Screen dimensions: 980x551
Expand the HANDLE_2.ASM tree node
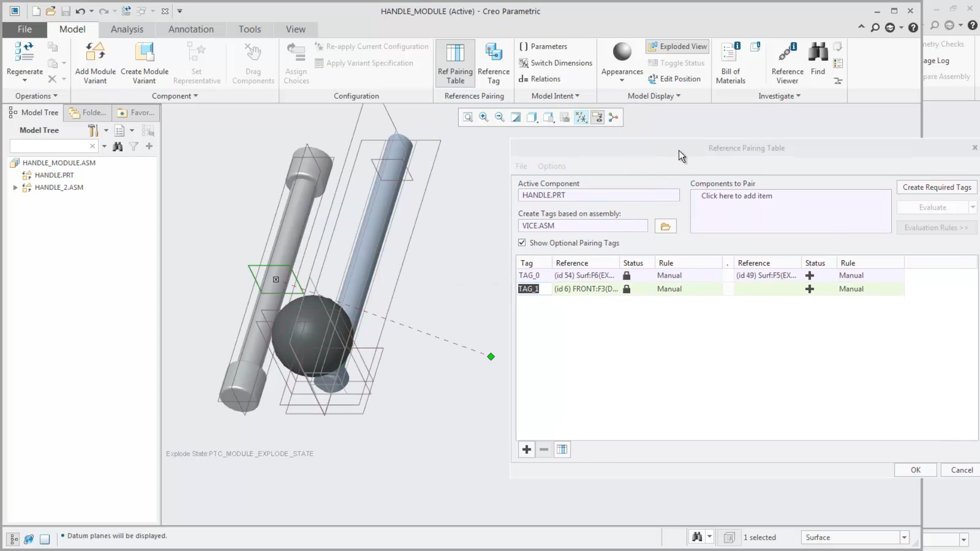(x=16, y=187)
